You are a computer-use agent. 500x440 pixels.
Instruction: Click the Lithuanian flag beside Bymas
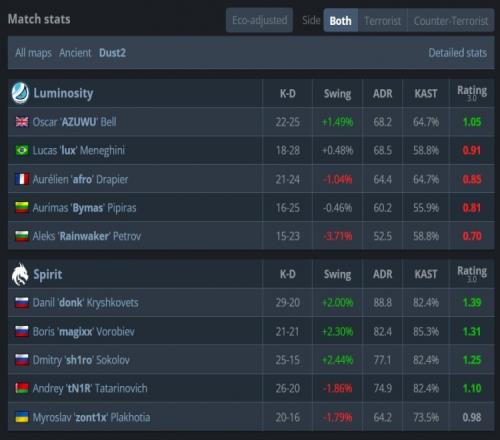22,208
